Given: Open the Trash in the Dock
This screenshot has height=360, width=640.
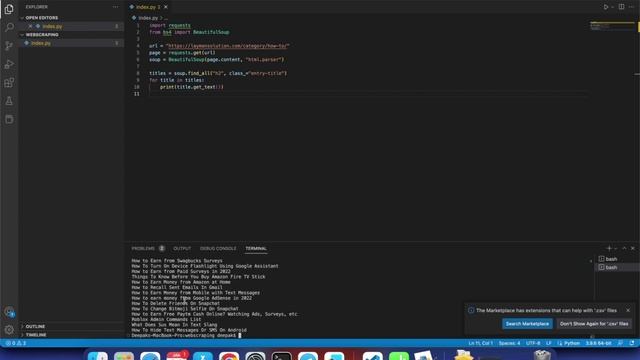Looking at the screenshot, I should [542, 355].
